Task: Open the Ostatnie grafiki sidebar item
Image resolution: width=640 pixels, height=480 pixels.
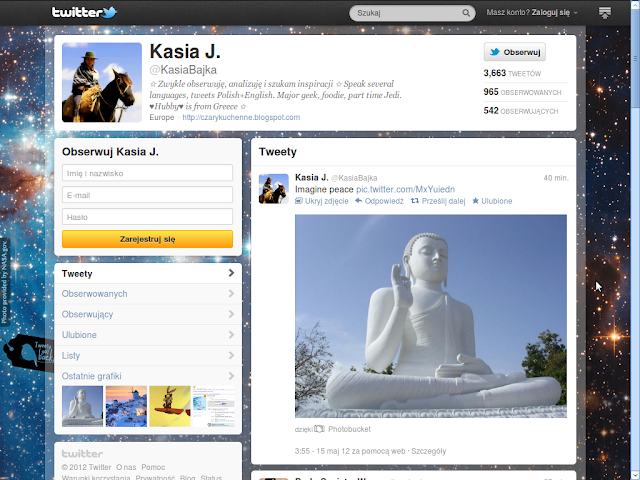Action: click(148, 376)
